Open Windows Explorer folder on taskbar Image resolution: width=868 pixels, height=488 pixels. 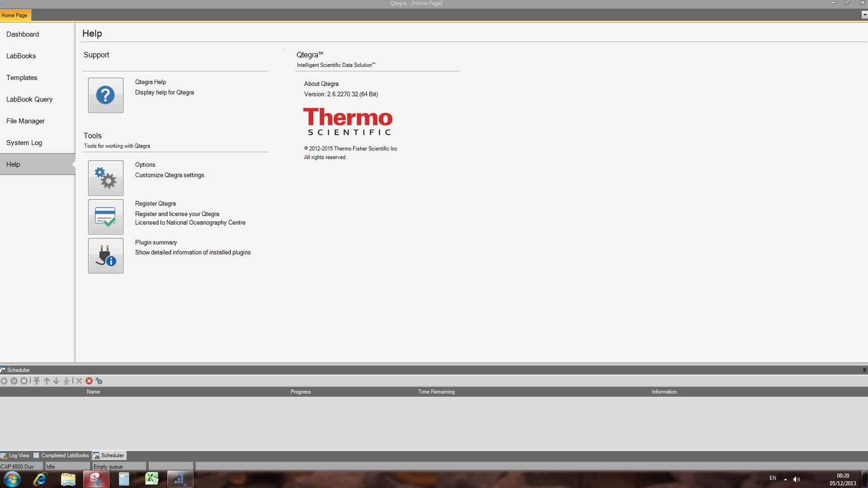point(68,479)
